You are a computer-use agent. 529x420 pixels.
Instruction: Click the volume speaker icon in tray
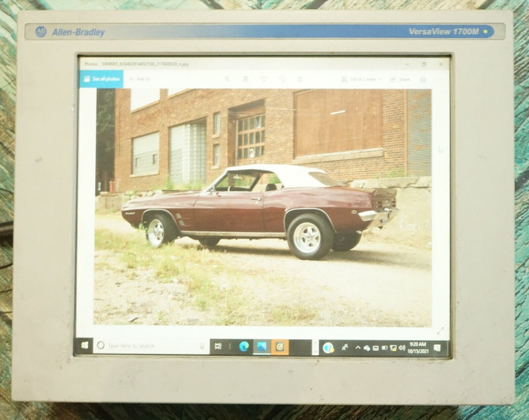[401, 347]
